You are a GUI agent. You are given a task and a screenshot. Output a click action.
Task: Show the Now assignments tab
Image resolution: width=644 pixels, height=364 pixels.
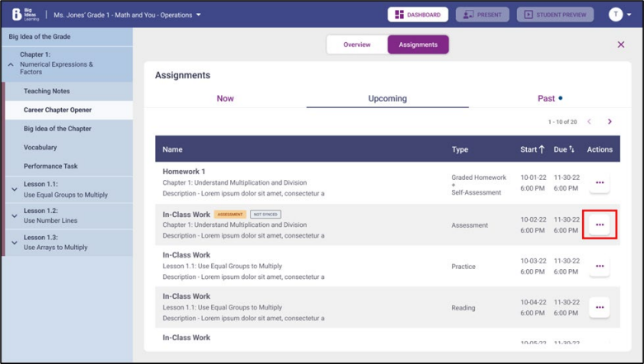click(225, 98)
